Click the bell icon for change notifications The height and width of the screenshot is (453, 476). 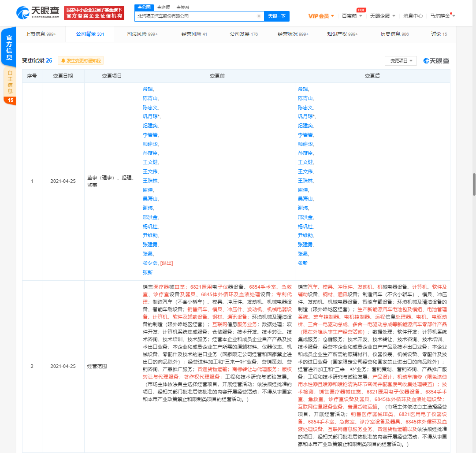(x=64, y=61)
